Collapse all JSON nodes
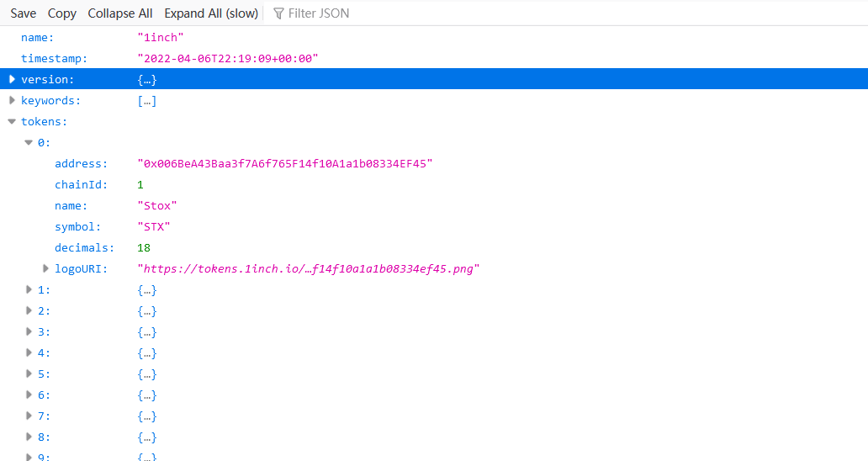Viewport: 868px width, 461px height. [x=120, y=13]
